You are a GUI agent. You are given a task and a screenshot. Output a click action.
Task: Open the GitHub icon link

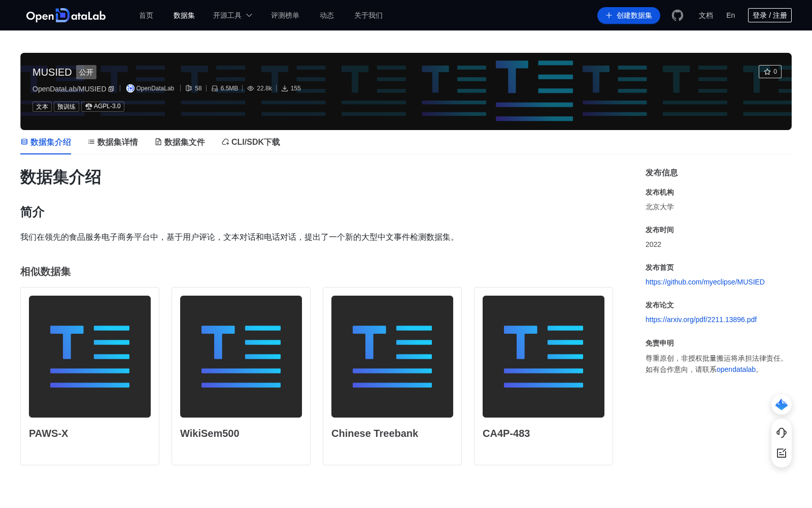click(x=678, y=15)
